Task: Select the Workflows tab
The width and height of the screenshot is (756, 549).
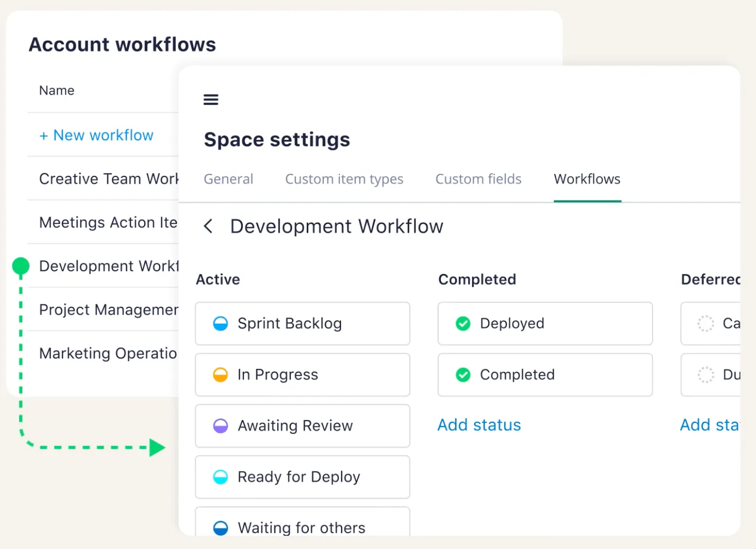Action: [x=587, y=179]
